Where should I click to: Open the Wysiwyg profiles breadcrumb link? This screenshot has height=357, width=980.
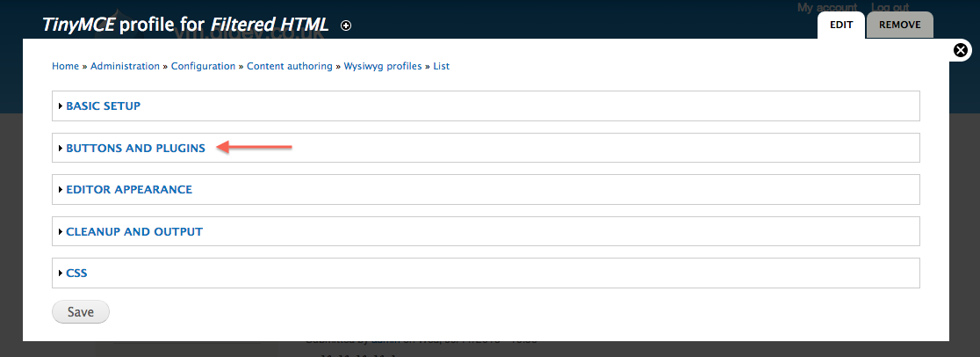[383, 66]
